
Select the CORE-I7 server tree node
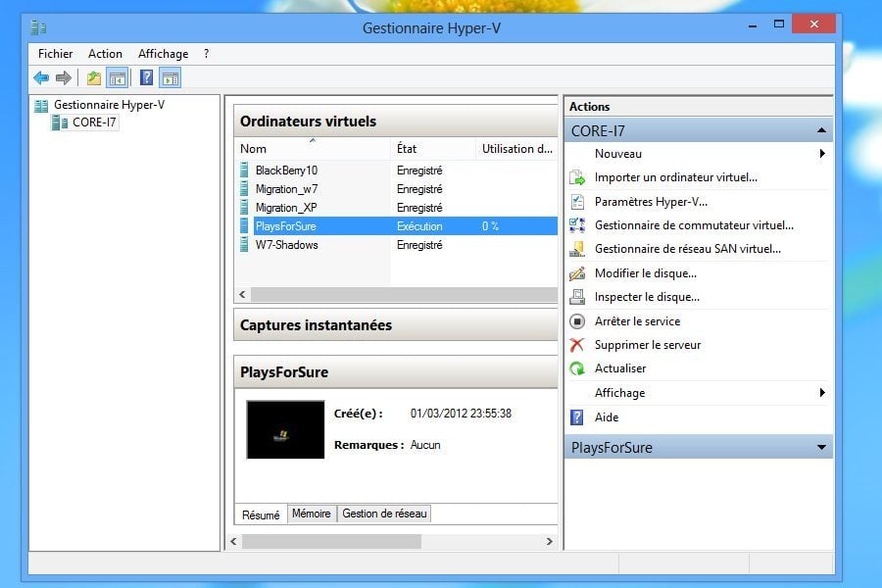[95, 122]
